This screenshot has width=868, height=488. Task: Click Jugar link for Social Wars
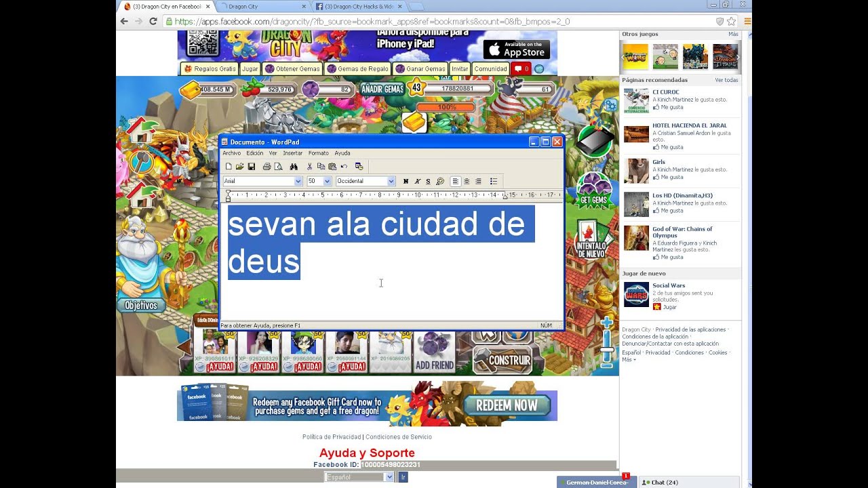[669, 307]
